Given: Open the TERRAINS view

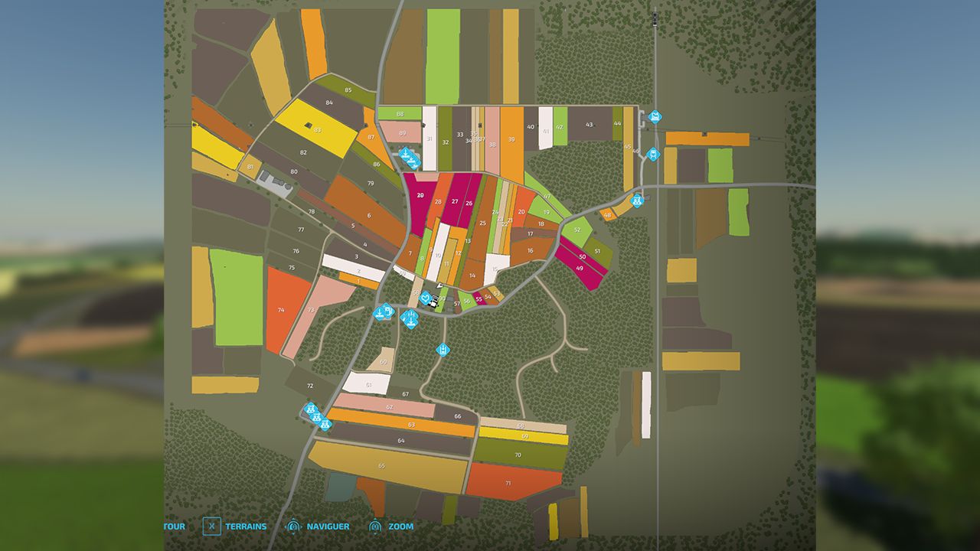Looking at the screenshot, I should [x=246, y=527].
